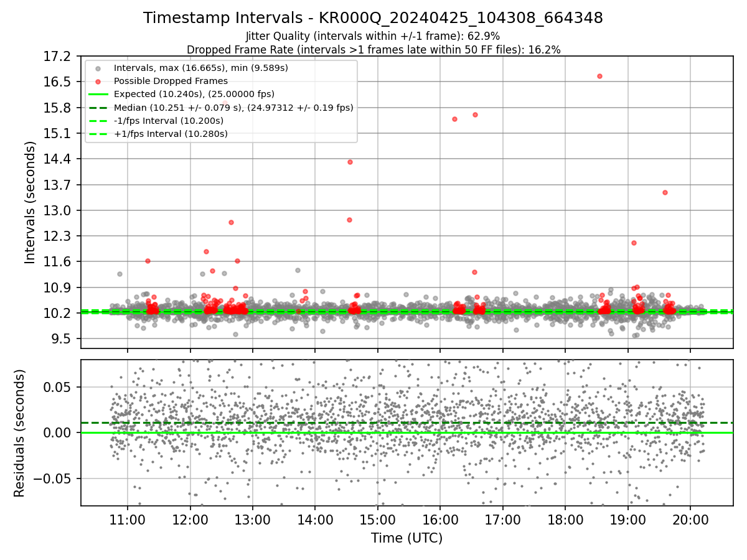
Task: Click the red point at 12.7 seconds near 14:30
Action: click(349, 220)
